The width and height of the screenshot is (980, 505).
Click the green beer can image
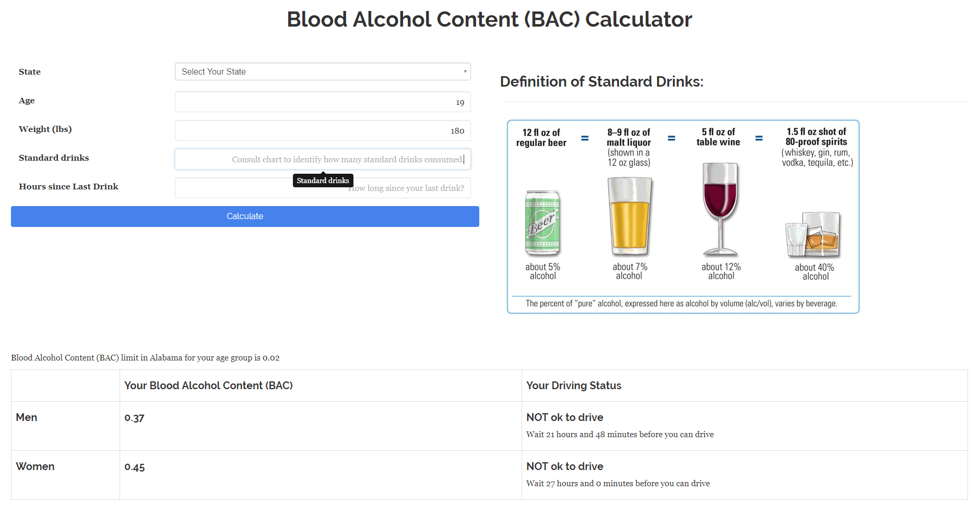[x=542, y=223]
